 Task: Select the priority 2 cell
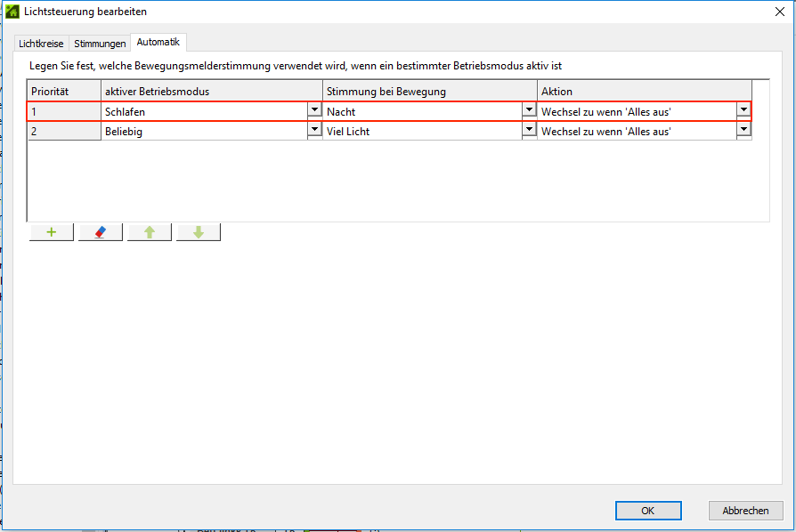point(64,131)
